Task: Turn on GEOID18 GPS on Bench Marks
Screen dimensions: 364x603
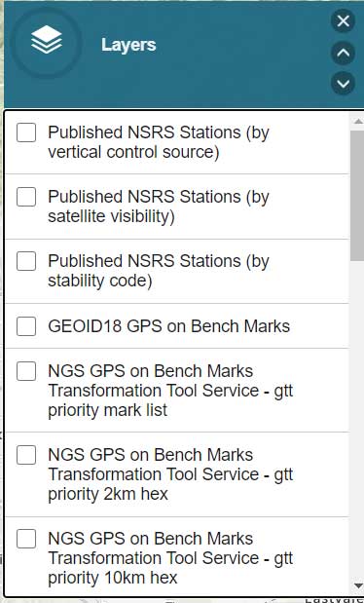Action: (x=26, y=326)
